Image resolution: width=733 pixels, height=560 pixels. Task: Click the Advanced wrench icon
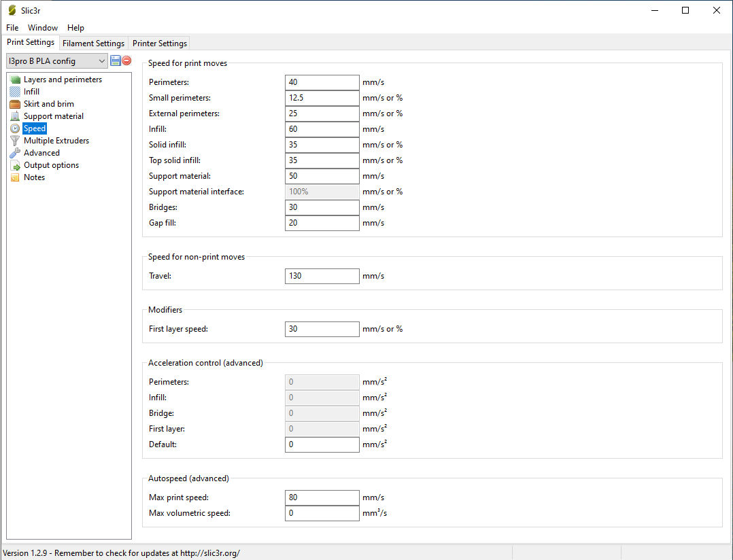15,153
